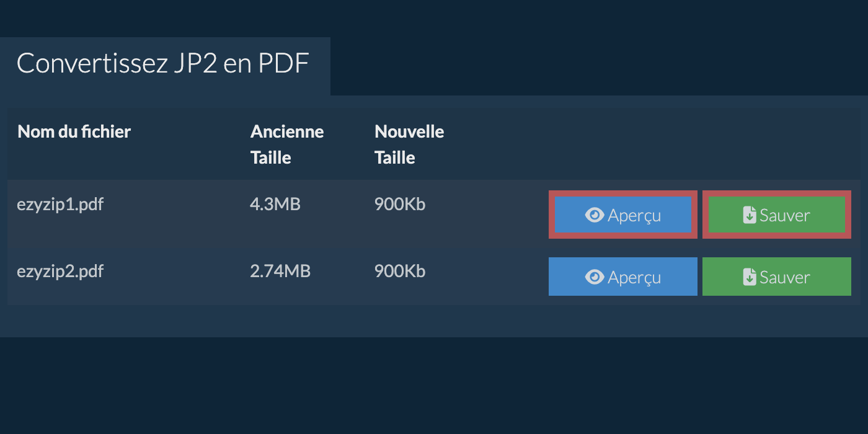
Task: Click the 2.74MB old size value
Action: click(280, 271)
